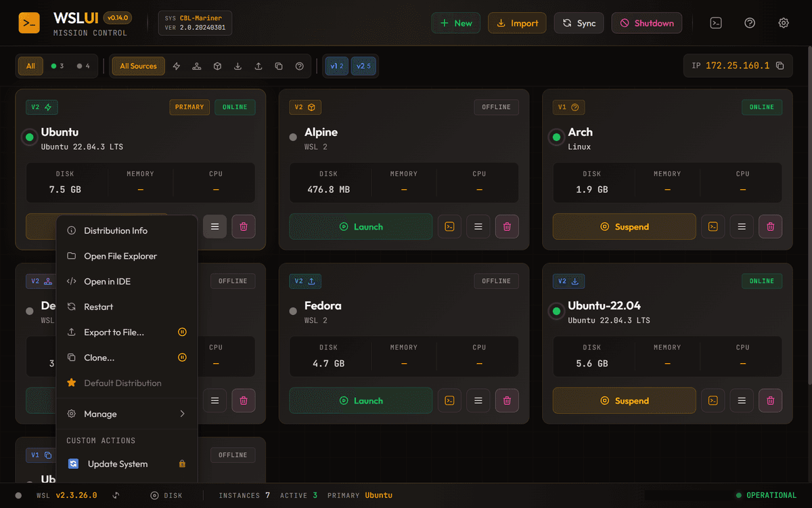812x508 pixels.
Task: Open the terminal icon on the Arch card
Action: (x=713, y=226)
